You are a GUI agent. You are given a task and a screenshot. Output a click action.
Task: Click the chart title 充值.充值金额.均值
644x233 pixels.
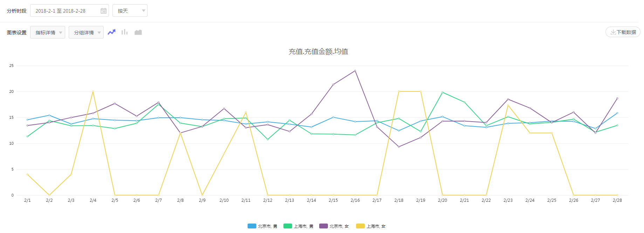[x=318, y=52]
